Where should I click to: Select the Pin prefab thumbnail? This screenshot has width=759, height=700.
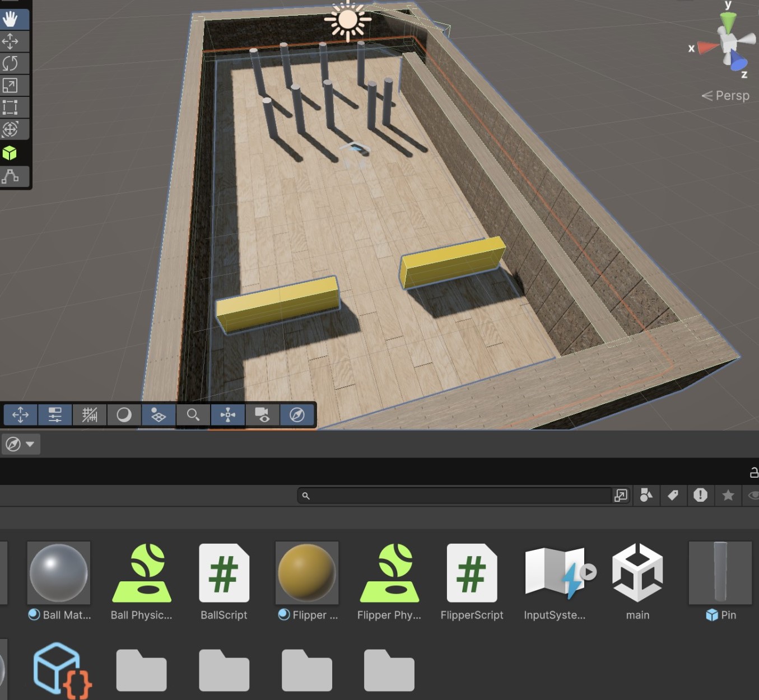(x=720, y=572)
